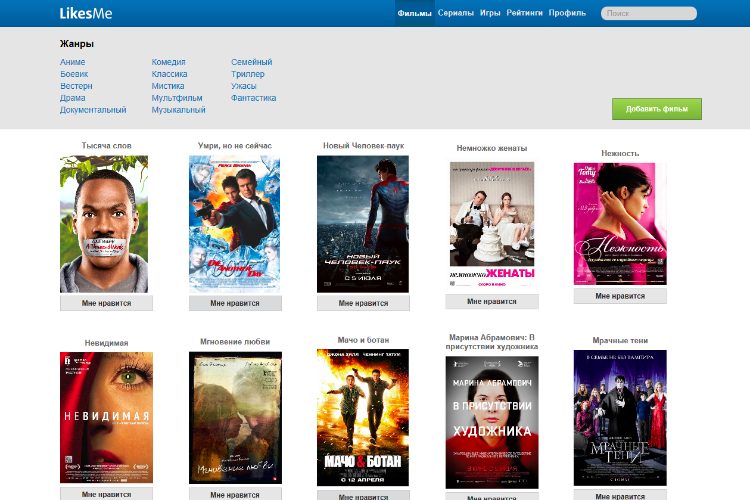
Task: Go to the Игры section
Action: point(490,13)
